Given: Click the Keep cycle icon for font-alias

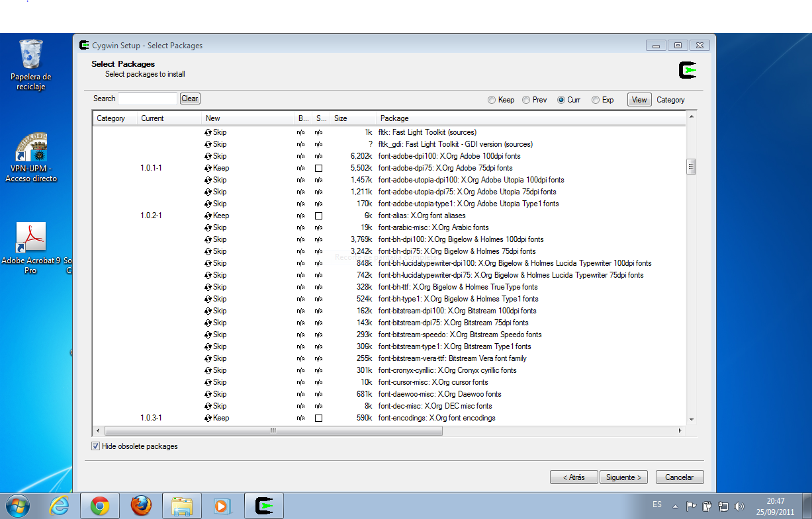Looking at the screenshot, I should (208, 216).
